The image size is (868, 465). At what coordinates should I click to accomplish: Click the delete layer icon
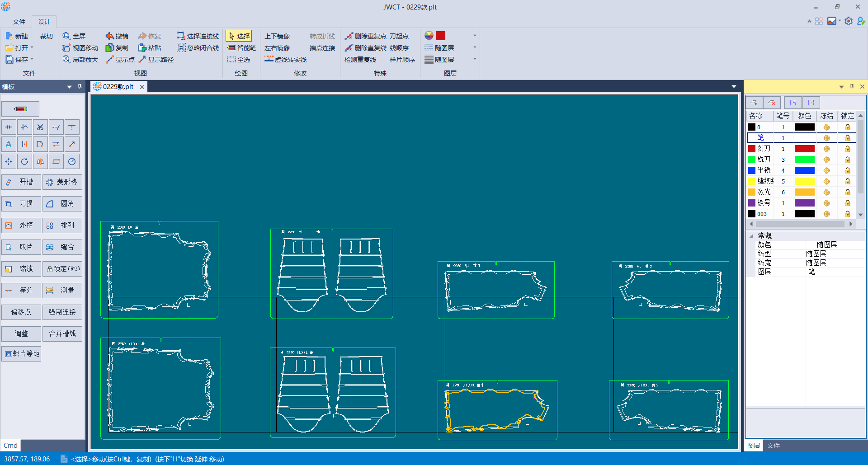pos(772,103)
